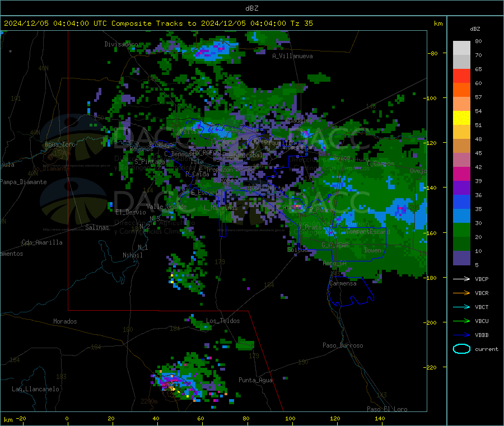Viewport: 504px width, 426px height.
Task: Click the green VBCU arrow in legend
Action: (461, 321)
